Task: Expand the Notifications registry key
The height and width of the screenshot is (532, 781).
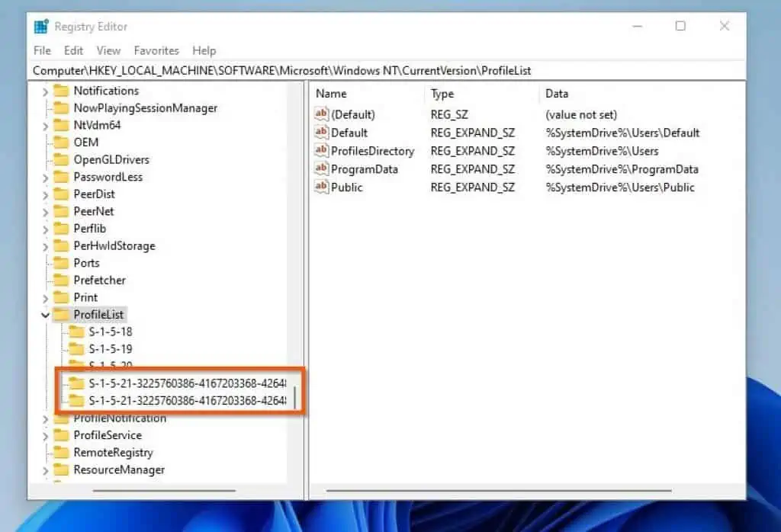Action: point(46,91)
